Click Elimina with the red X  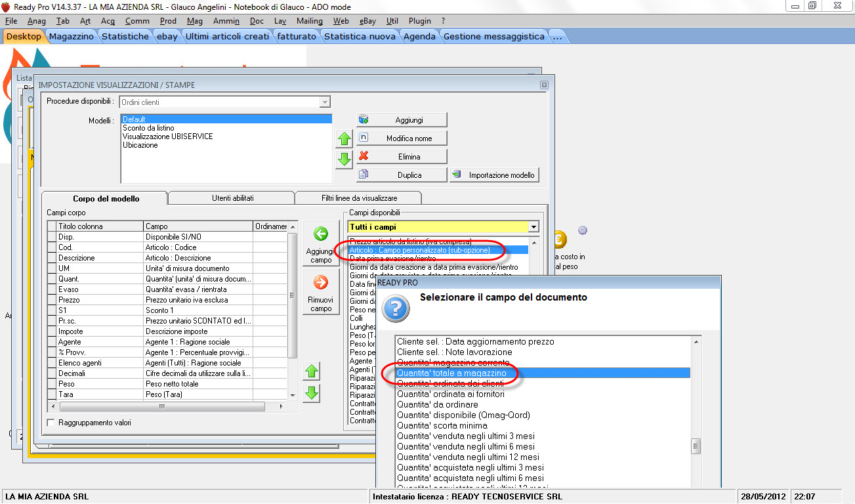point(402,157)
